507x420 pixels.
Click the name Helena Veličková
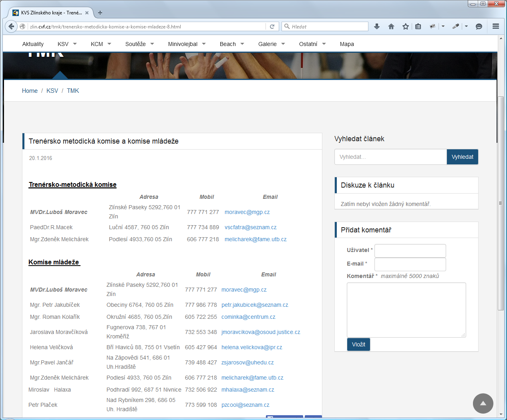(51, 347)
